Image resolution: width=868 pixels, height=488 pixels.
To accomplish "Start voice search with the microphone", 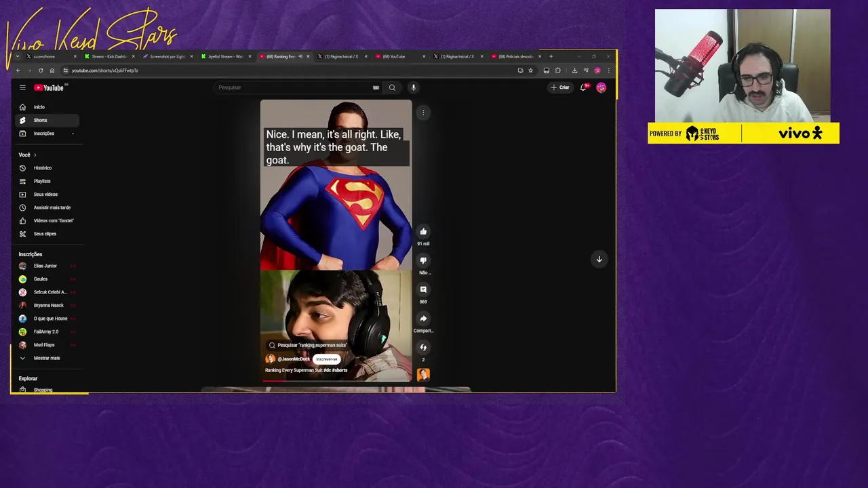I will 413,87.
